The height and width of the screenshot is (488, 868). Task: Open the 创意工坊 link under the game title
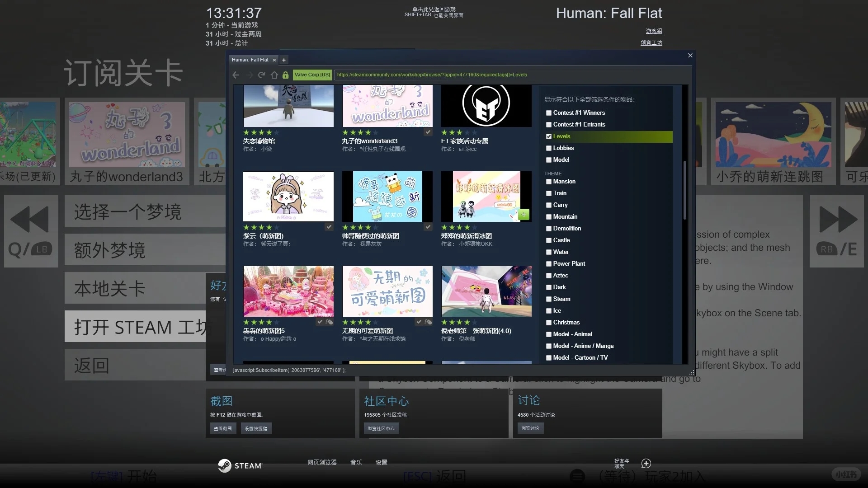[651, 43]
